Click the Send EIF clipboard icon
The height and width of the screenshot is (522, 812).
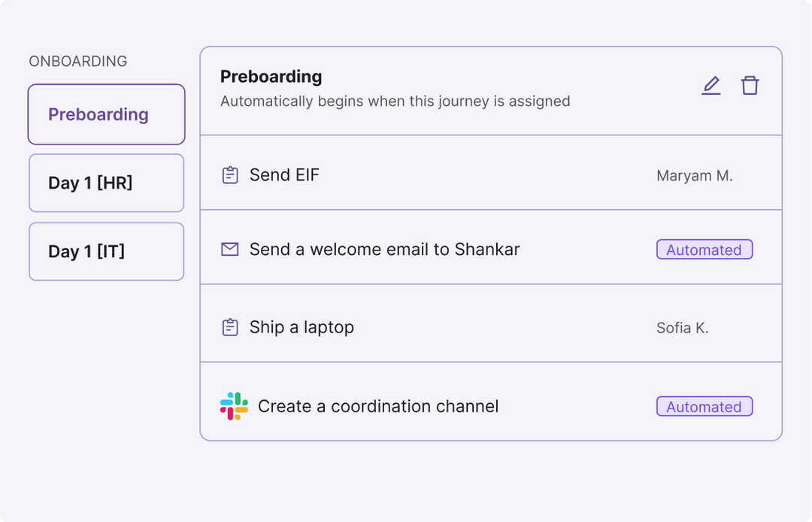click(x=230, y=175)
